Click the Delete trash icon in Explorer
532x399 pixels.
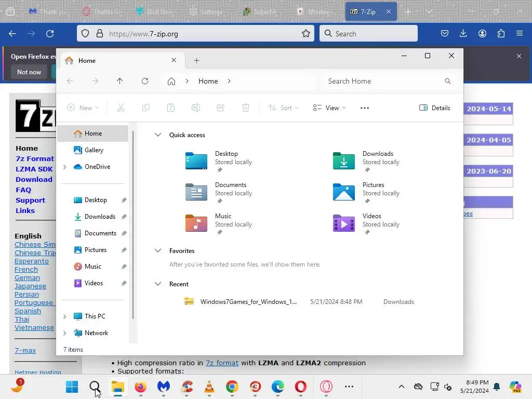click(246, 108)
